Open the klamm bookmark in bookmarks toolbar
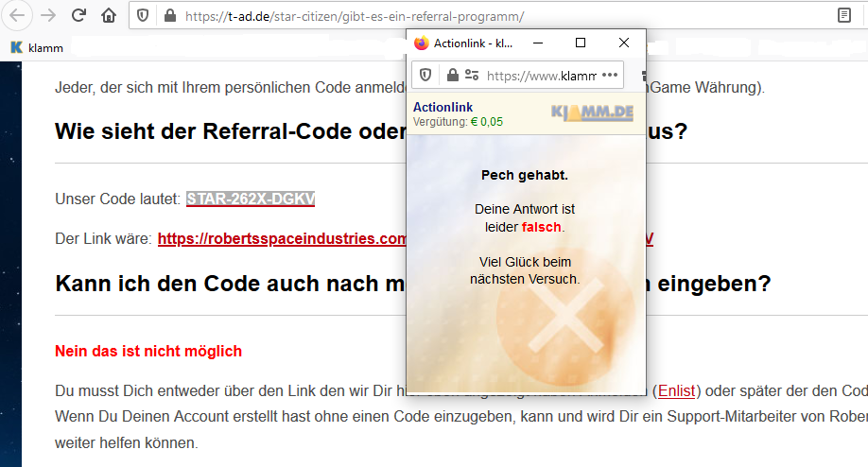Image resolution: width=868 pixels, height=467 pixels. pos(36,46)
